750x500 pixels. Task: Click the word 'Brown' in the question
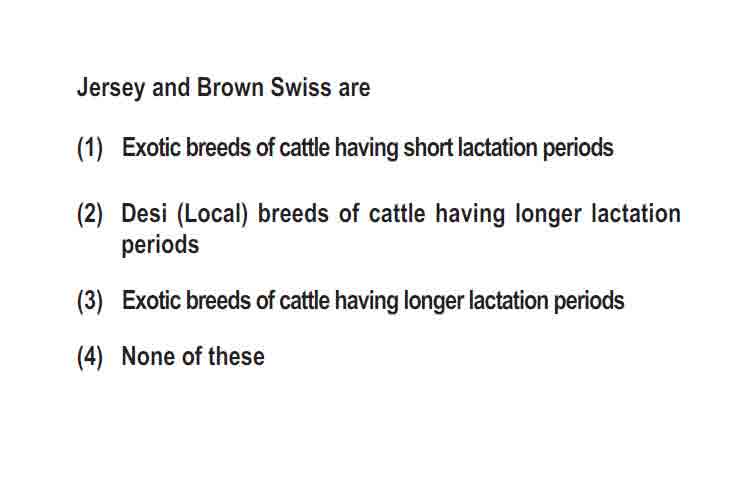point(230,88)
